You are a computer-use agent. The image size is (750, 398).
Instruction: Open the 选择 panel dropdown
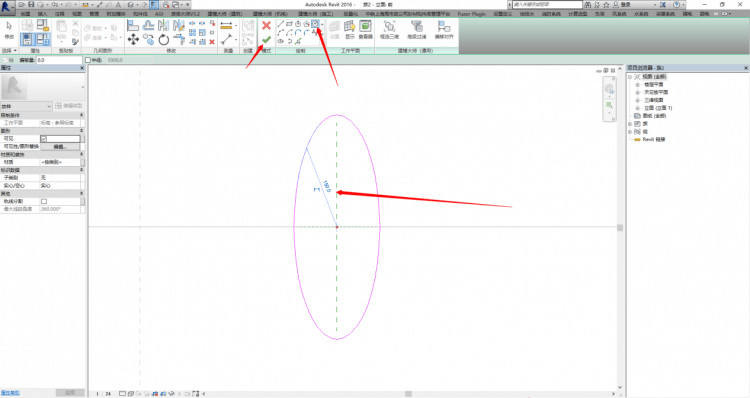click(x=9, y=51)
